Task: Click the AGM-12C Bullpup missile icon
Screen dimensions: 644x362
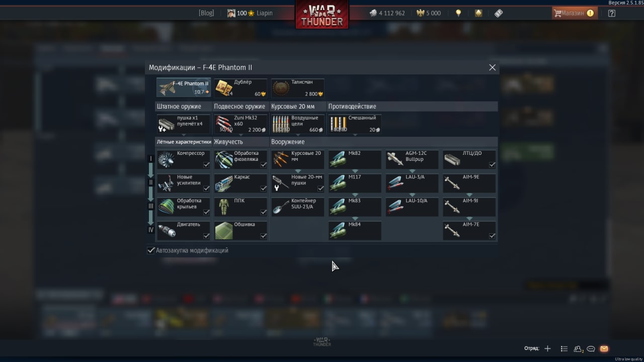Action: (395, 160)
